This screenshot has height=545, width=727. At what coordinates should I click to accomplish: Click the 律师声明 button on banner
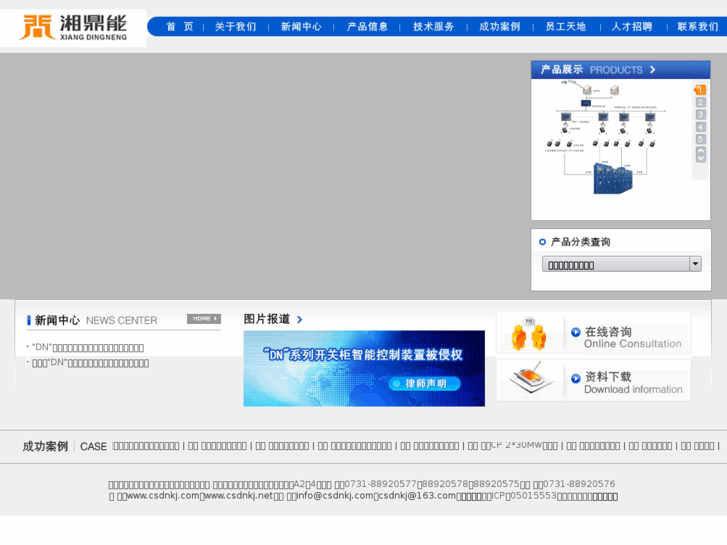coord(424,384)
